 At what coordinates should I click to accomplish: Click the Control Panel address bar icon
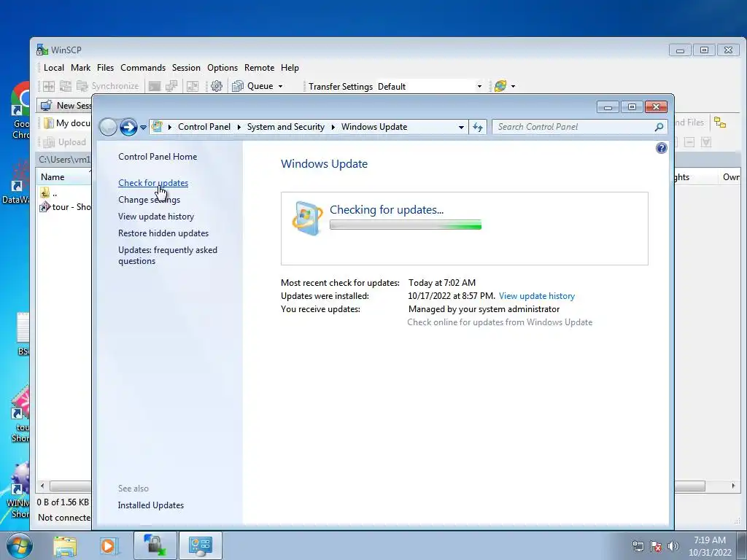coord(157,127)
